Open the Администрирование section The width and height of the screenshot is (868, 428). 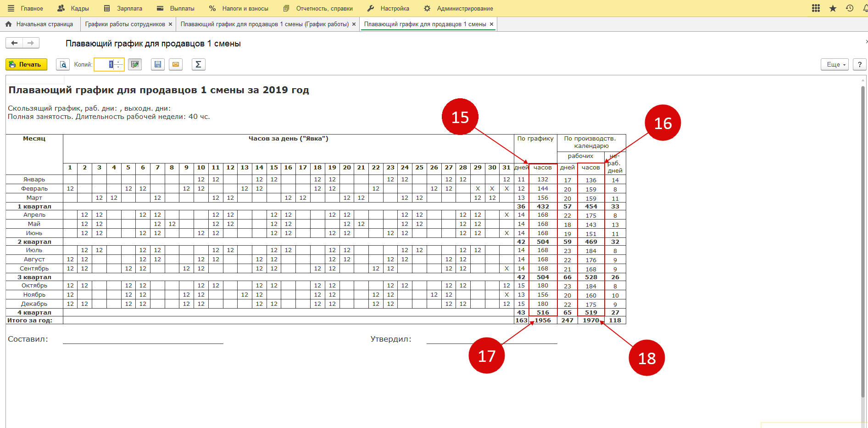(x=458, y=8)
